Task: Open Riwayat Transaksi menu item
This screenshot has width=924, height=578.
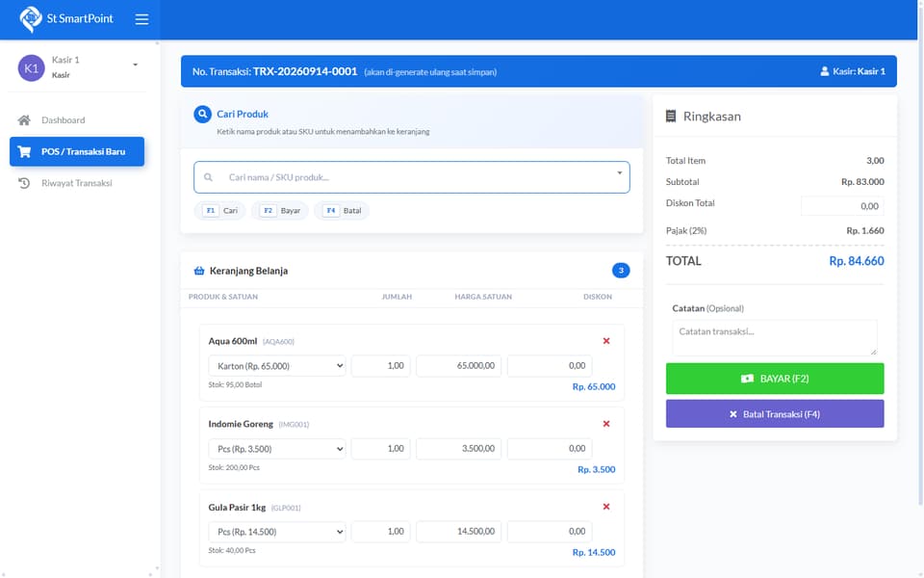Action: 77,183
